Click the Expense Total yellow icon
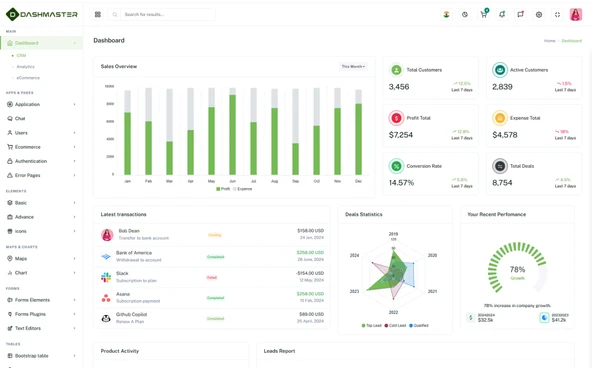This screenshot has width=592, height=368. pyautogui.click(x=500, y=118)
